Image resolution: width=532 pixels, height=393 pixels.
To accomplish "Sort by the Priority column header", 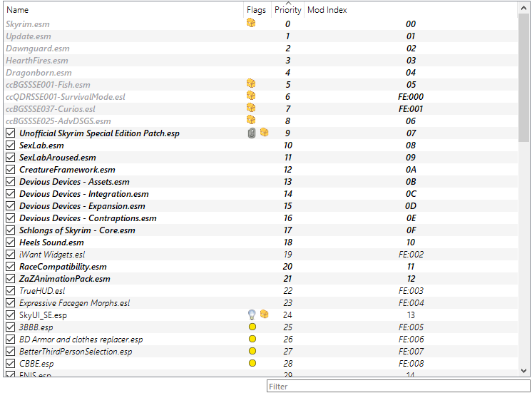I will (x=287, y=10).
